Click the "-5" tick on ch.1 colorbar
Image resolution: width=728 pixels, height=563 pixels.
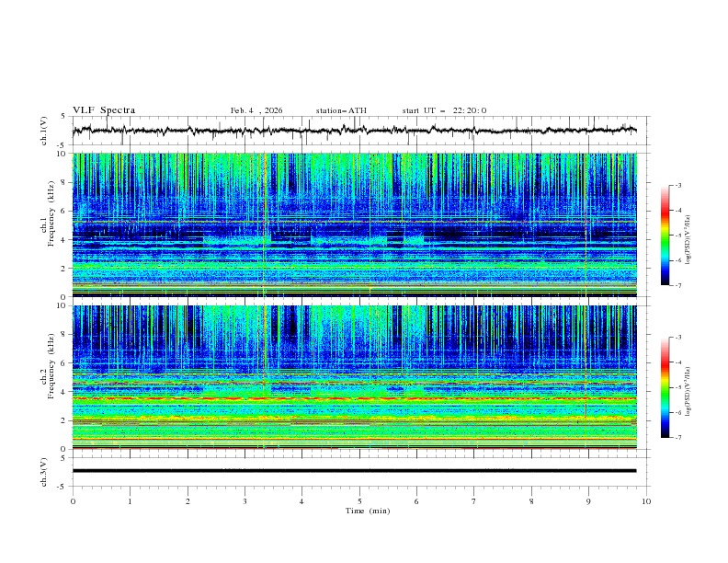pos(678,236)
